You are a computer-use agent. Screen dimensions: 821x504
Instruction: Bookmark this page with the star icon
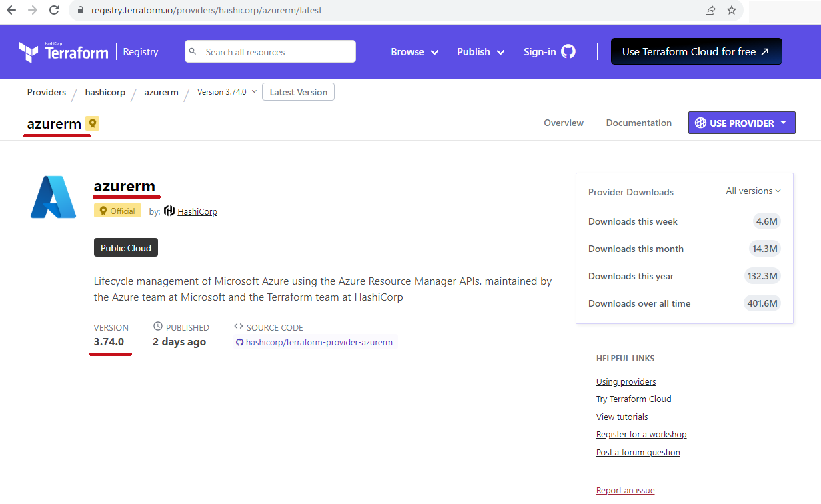732,11
